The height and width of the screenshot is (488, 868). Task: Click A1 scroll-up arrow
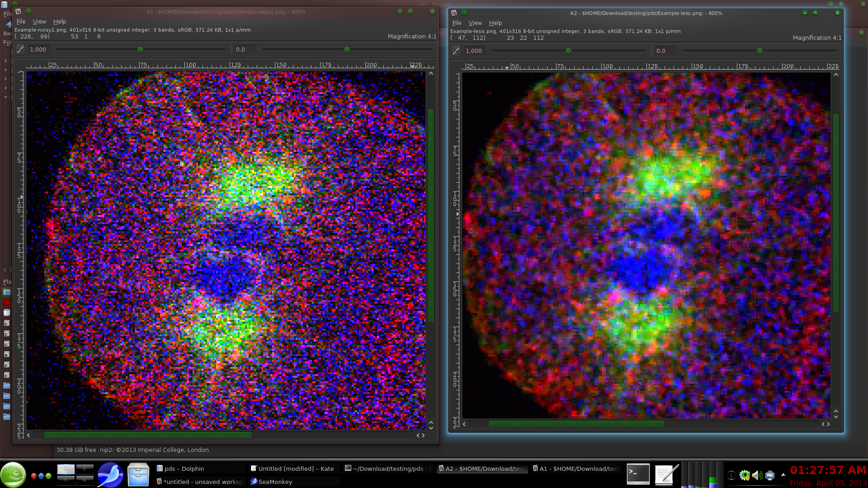[431, 73]
